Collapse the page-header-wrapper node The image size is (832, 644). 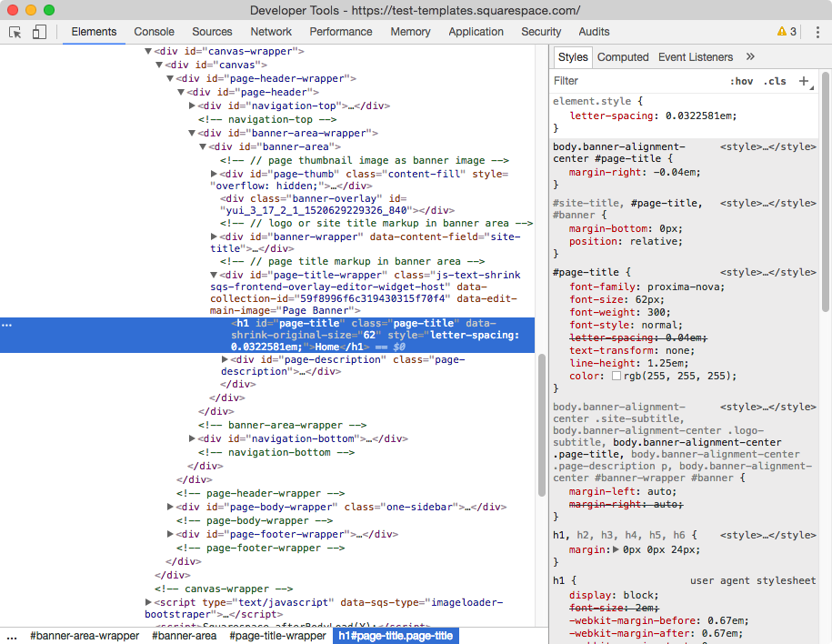point(170,78)
